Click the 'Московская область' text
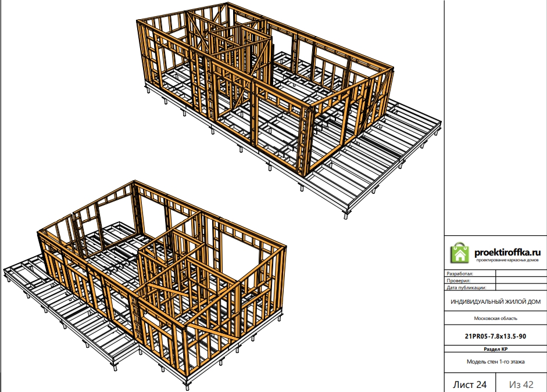Screen dimensions: 547x392 495,318
